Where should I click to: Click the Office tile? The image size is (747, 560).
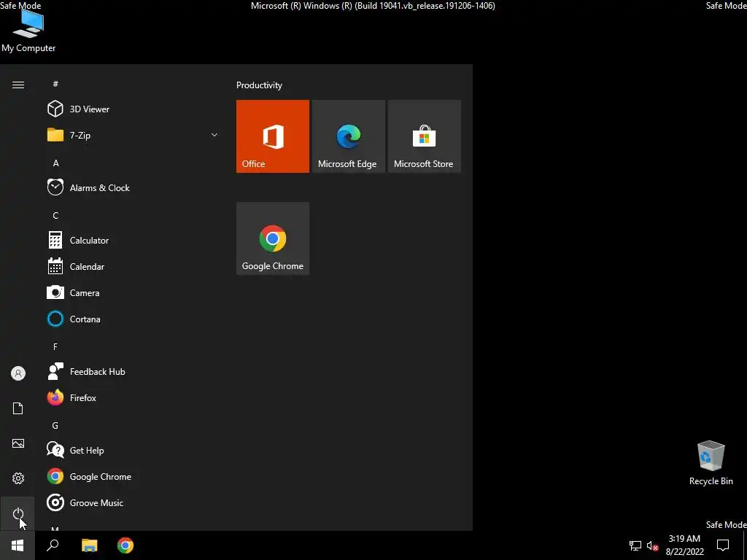pyautogui.click(x=273, y=136)
